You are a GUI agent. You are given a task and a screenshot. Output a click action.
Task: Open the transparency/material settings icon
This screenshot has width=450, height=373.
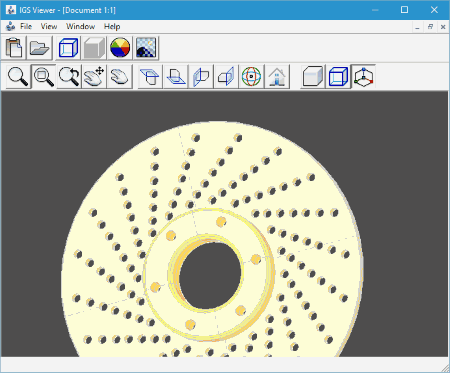click(146, 48)
